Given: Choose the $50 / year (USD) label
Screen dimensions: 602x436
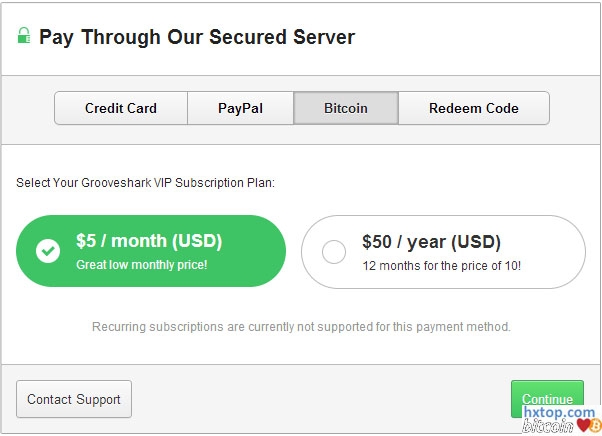Looking at the screenshot, I should tap(431, 242).
